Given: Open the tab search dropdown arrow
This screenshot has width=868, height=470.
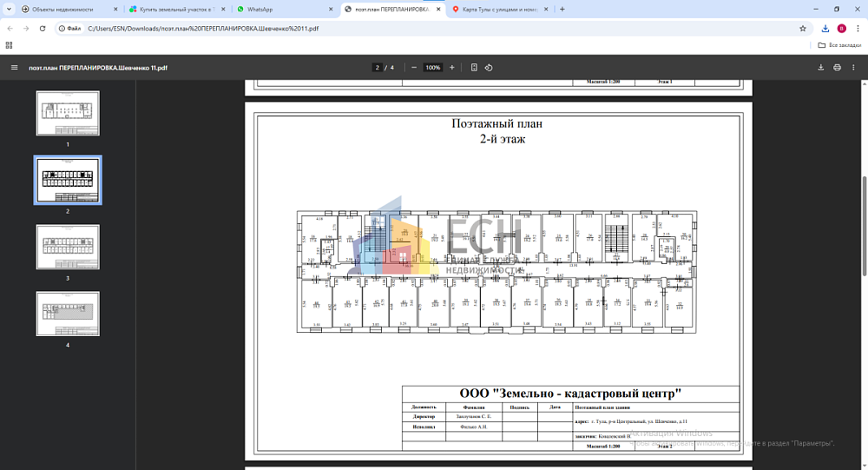Looking at the screenshot, I should point(9,9).
